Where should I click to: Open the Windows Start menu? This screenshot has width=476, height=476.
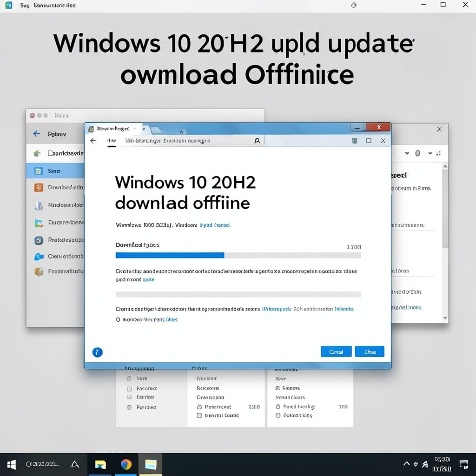pyautogui.click(x=11, y=464)
